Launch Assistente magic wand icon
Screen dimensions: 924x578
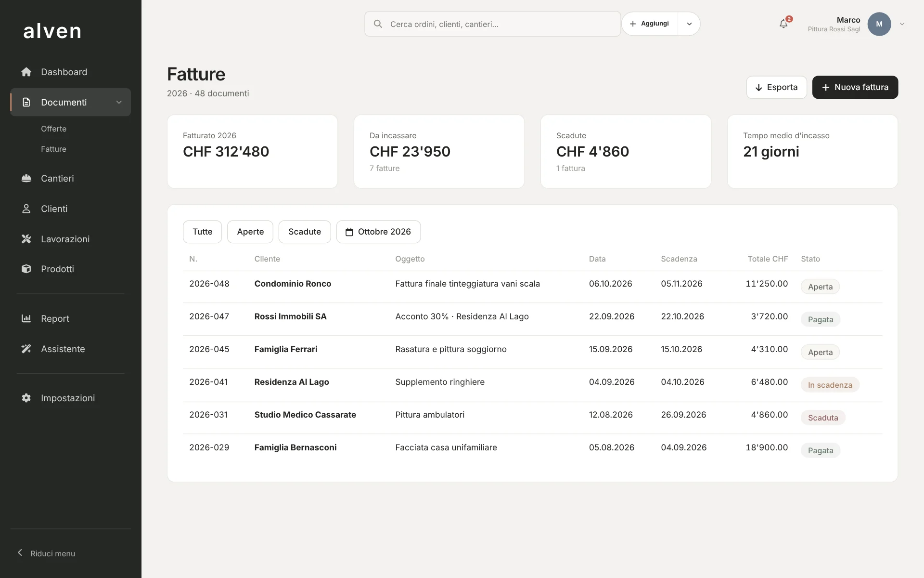coord(26,349)
